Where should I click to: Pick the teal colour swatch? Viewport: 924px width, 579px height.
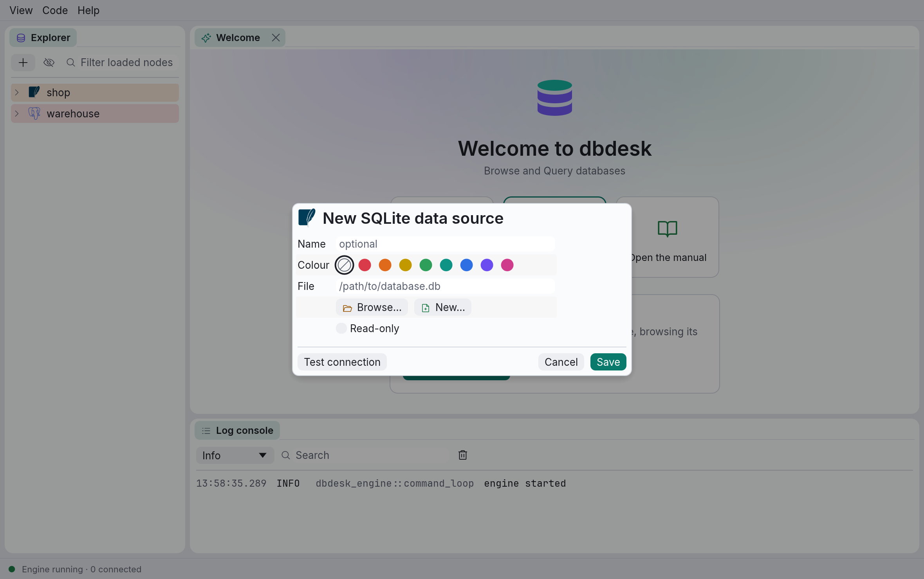446,265
